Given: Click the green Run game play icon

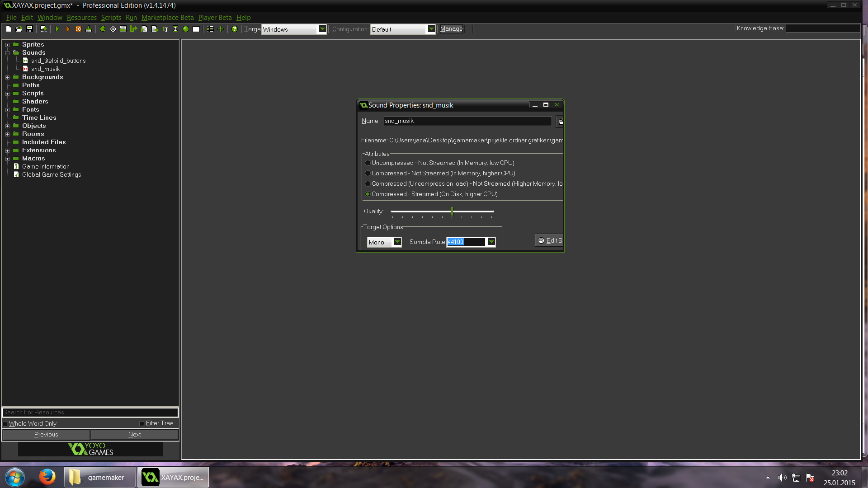Looking at the screenshot, I should click(x=57, y=29).
